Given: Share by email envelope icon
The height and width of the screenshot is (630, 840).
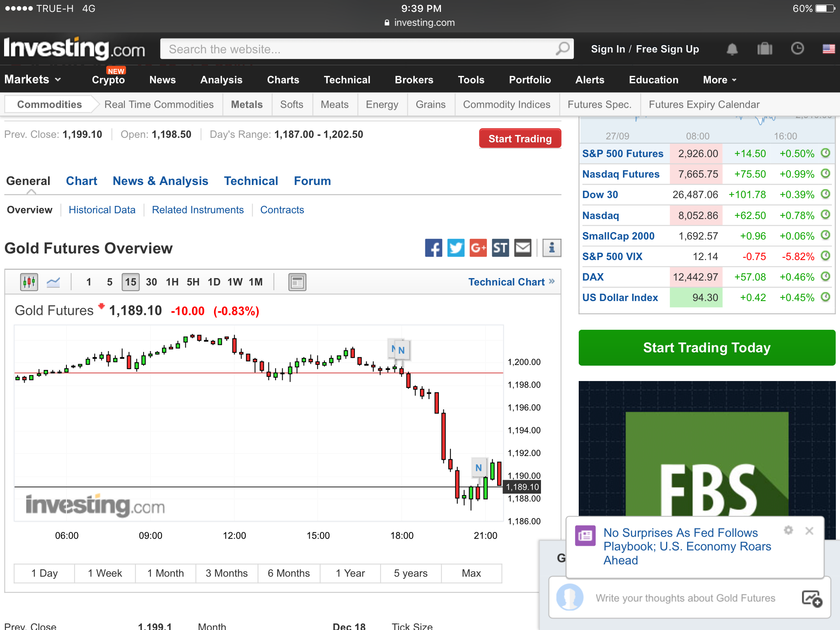Looking at the screenshot, I should pos(523,248).
